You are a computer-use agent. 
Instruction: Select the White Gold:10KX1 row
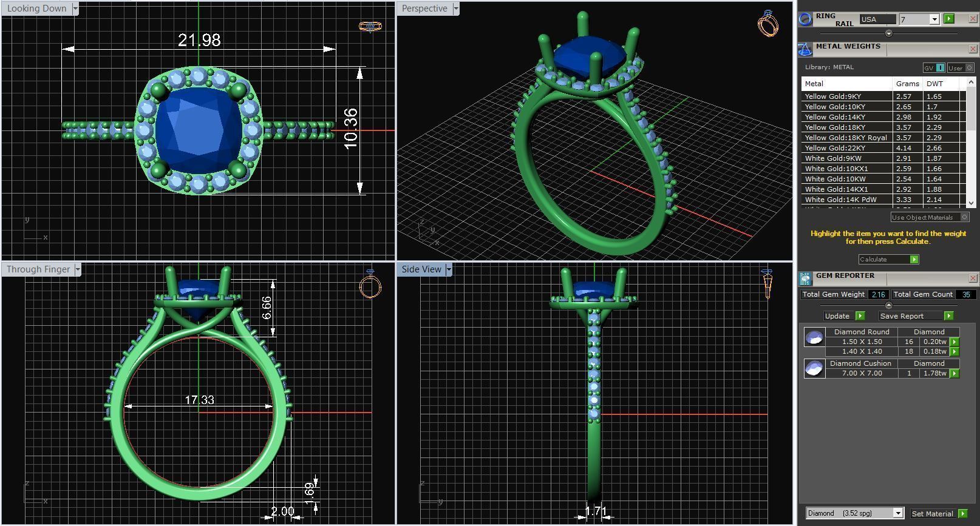[883, 169]
